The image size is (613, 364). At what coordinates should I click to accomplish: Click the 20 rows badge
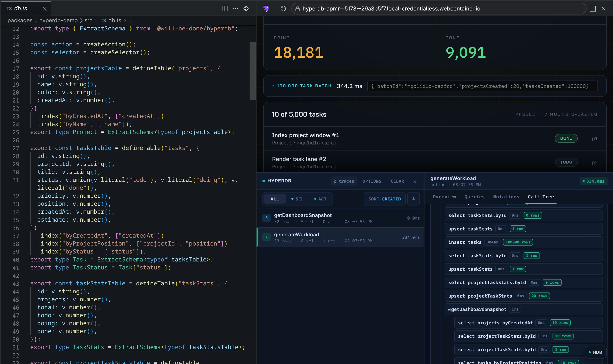pyautogui.click(x=539, y=296)
